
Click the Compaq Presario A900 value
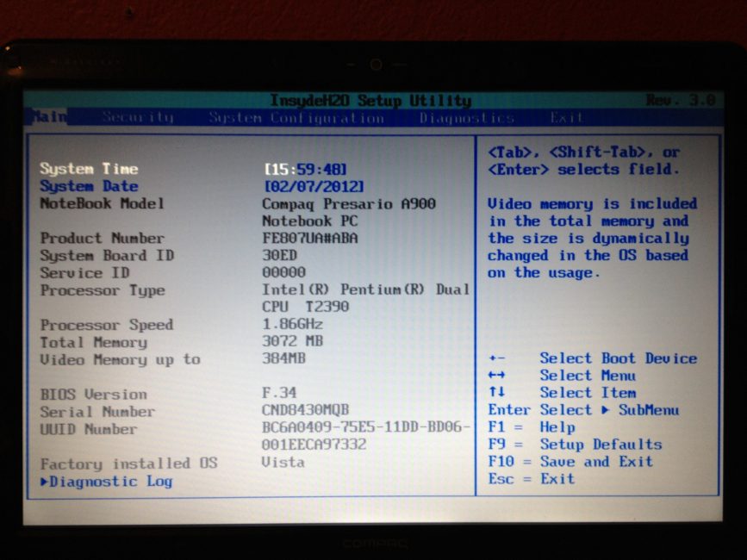click(x=349, y=204)
